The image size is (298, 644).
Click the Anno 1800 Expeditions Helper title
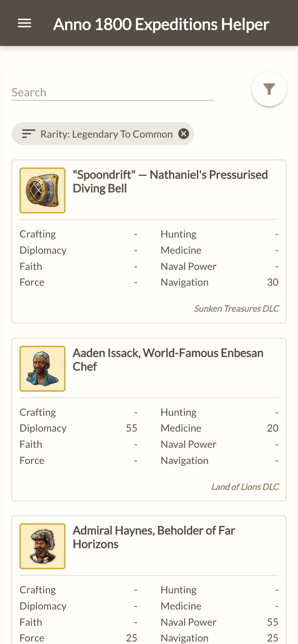coord(161,24)
